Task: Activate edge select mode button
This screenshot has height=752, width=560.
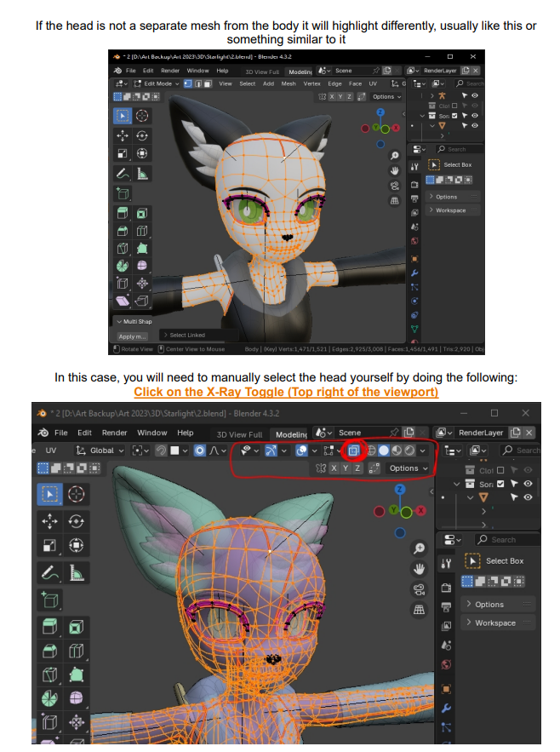Action: click(197, 83)
